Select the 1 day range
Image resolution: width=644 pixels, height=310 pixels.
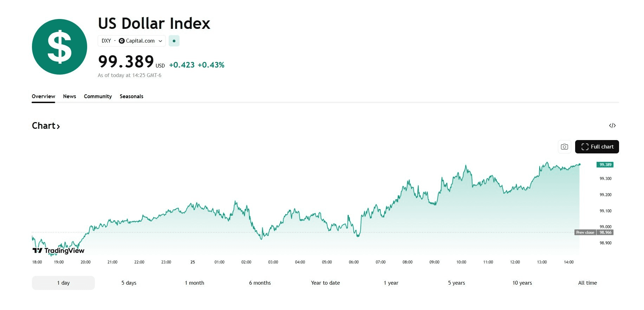coord(63,283)
